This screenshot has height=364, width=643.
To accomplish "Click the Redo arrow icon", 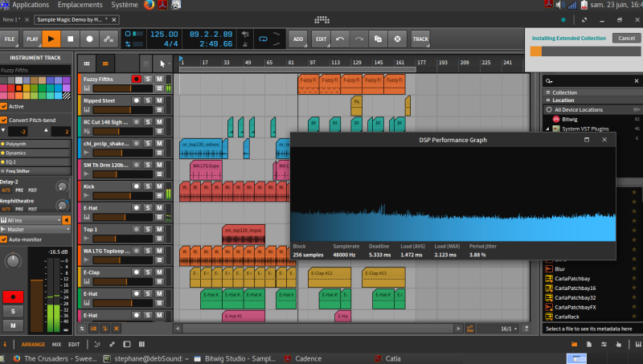I will [x=359, y=38].
